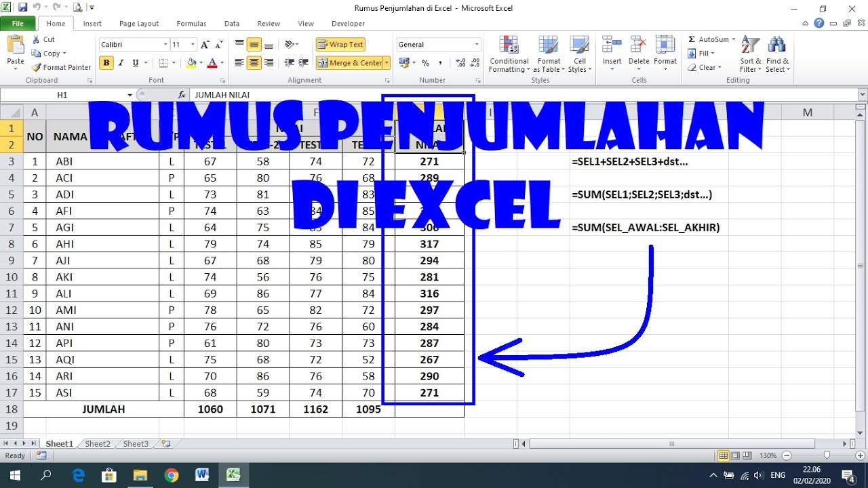Click the Decrease Decimal icon
Screen dimensions: 868x488
(x=475, y=63)
